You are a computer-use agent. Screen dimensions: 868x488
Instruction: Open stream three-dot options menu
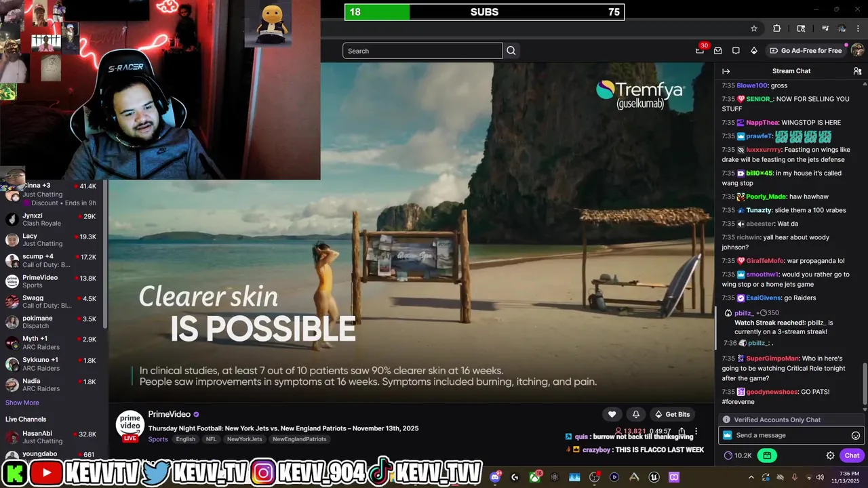[696, 431]
